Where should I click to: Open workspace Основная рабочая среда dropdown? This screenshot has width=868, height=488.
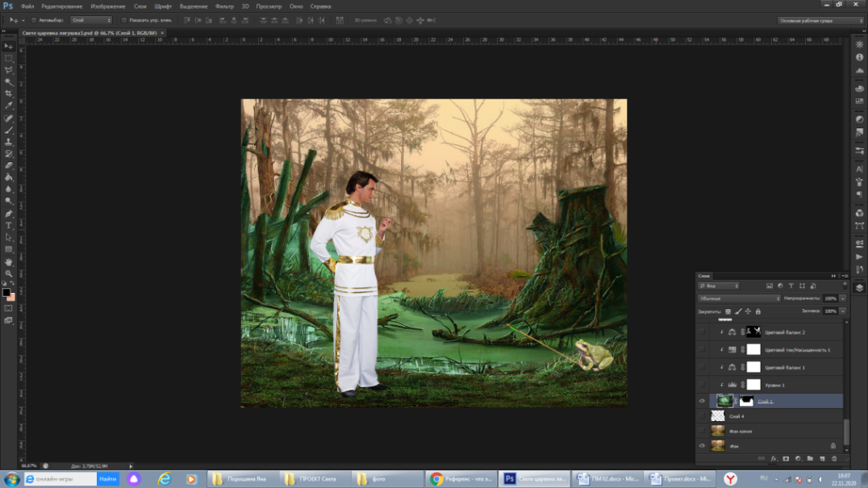(x=820, y=20)
